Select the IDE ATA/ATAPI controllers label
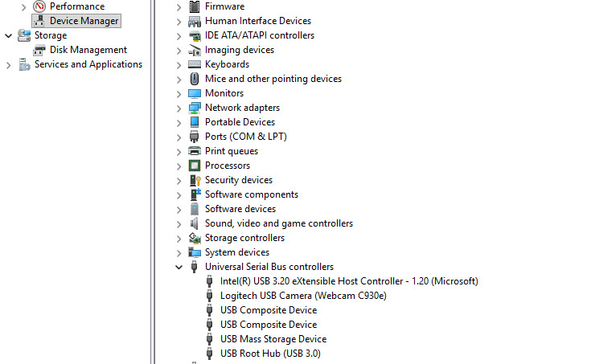The image size is (595, 364). pyautogui.click(x=260, y=35)
